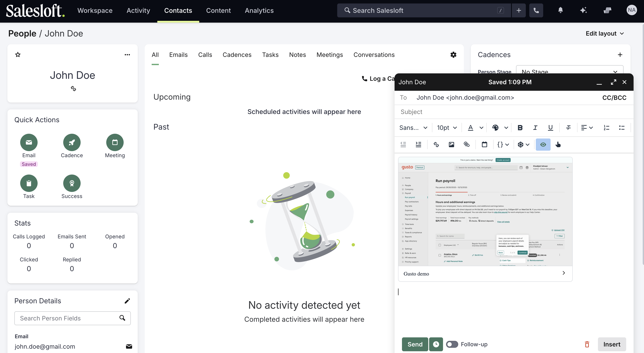Toggle the Follow-up switch
The width and height of the screenshot is (644, 353).
click(452, 344)
